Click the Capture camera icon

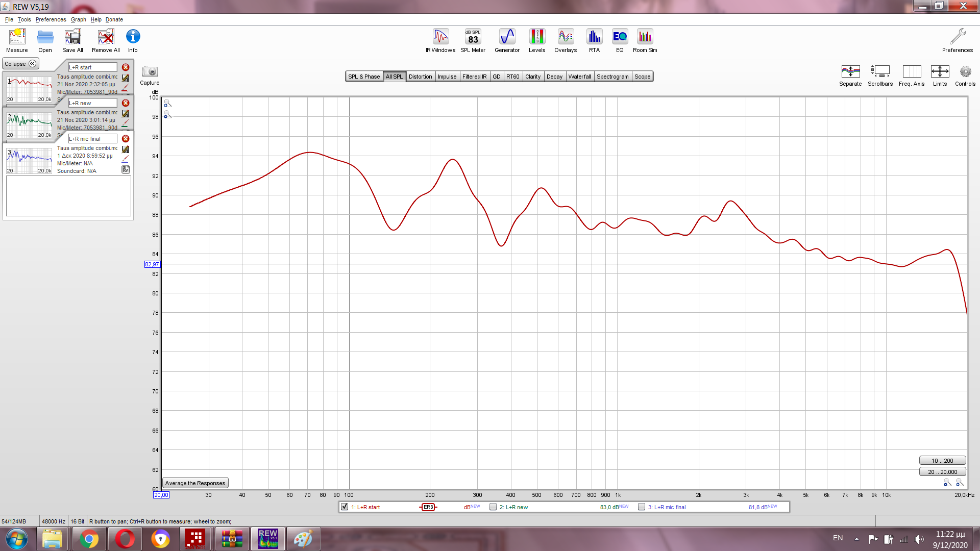150,72
